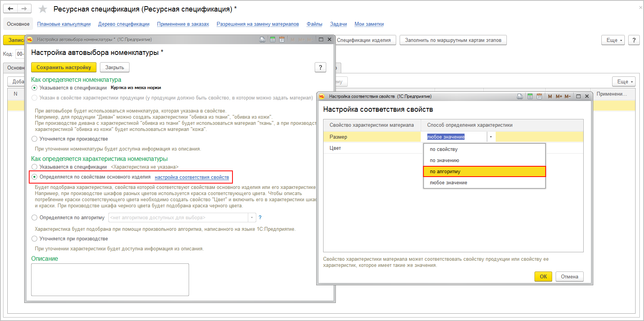
Task: Click 'Свойство характеристики материала' column header
Action: [372, 125]
